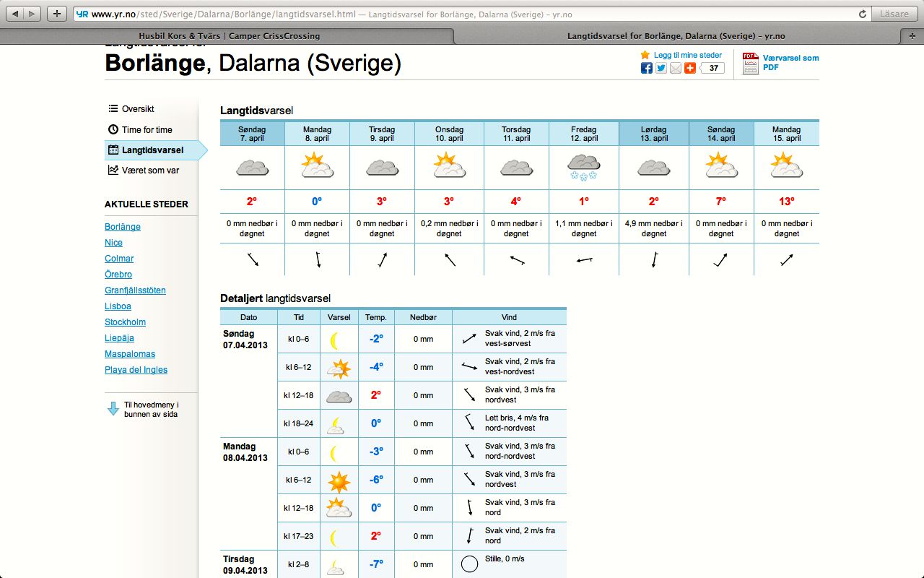Click the down arrow to jump to bottom menu
Image resolution: width=924 pixels, height=578 pixels.
(x=113, y=409)
